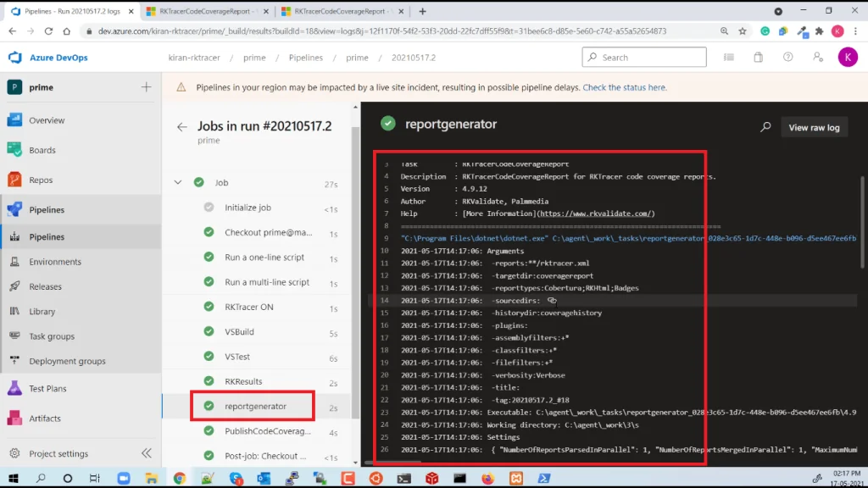Collapse the Job group chevron
This screenshot has width=868, height=488.
(178, 182)
